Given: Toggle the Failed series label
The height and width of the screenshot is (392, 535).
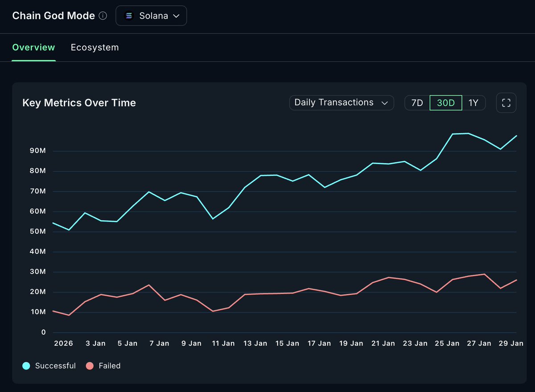Looking at the screenshot, I should click(110, 366).
